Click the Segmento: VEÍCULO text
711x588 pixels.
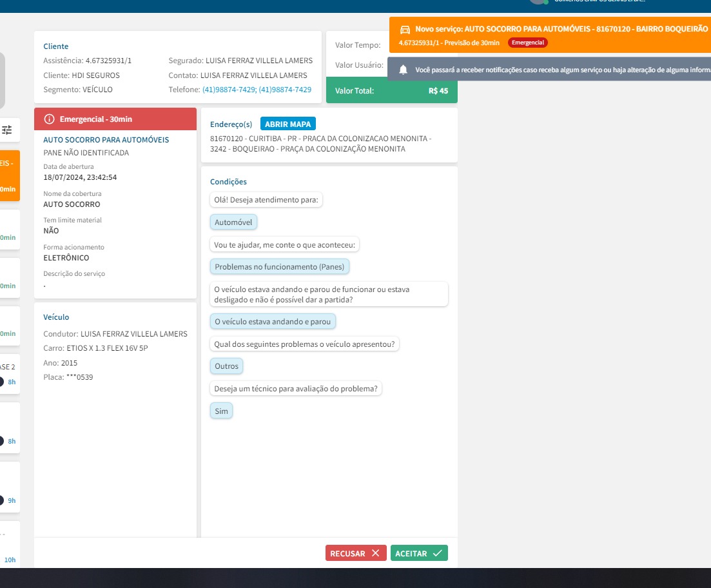pos(78,90)
